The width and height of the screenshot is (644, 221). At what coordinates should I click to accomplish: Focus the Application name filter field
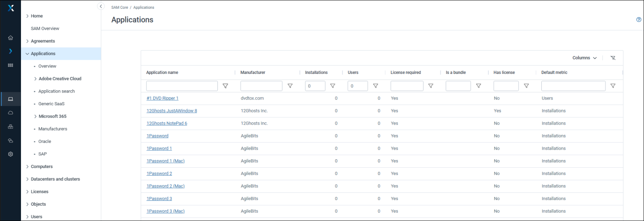pyautogui.click(x=182, y=86)
